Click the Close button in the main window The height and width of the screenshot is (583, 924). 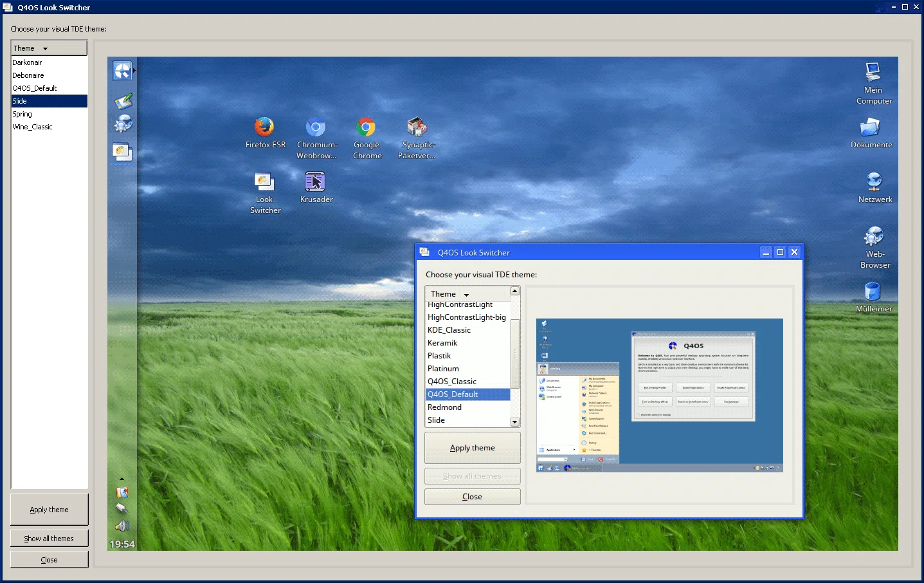click(x=49, y=560)
